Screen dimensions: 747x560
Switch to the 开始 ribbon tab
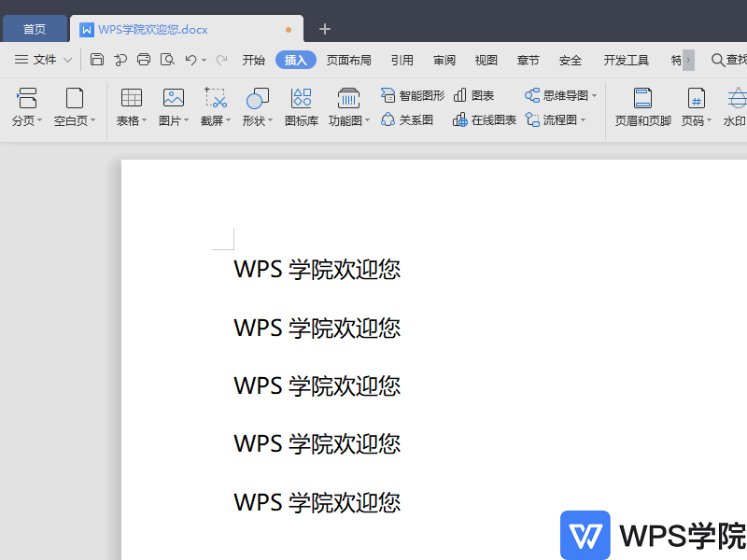[x=253, y=60]
